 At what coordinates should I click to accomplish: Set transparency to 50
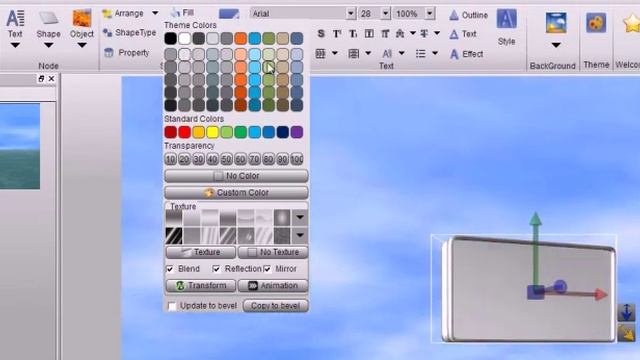click(x=227, y=159)
